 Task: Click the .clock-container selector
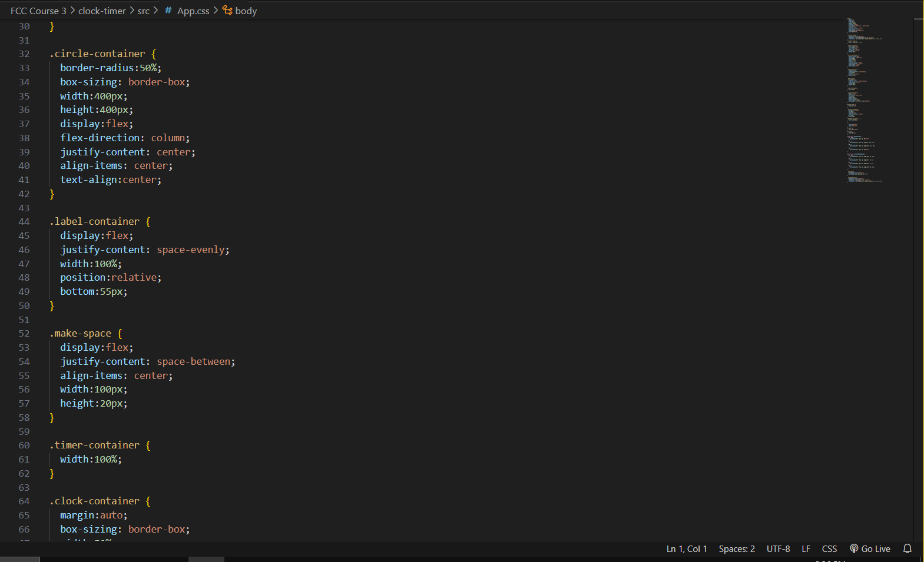tap(94, 501)
